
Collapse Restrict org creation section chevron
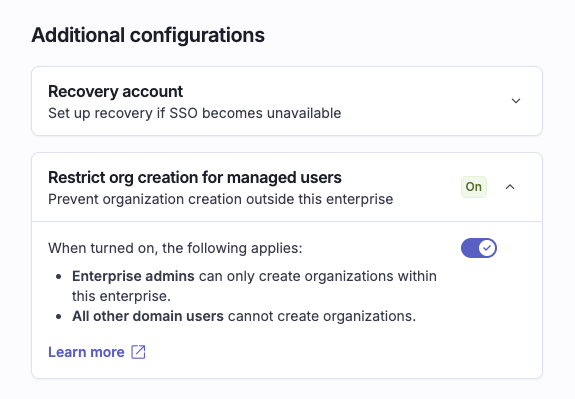510,187
